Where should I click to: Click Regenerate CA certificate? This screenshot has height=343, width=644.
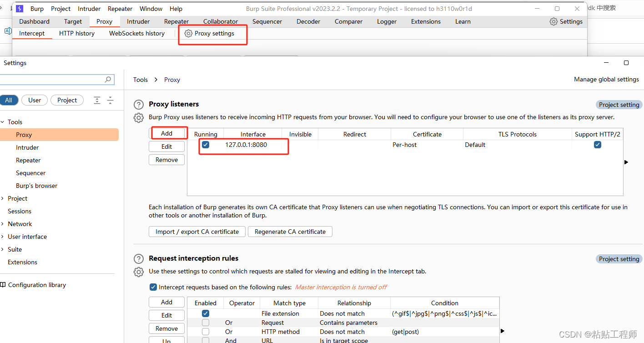290,232
